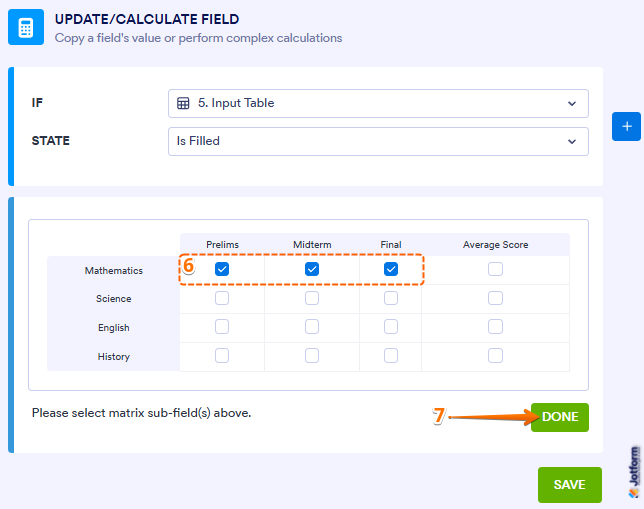This screenshot has width=644, height=509.
Task: Check History Midterm checkbox
Action: tap(312, 355)
